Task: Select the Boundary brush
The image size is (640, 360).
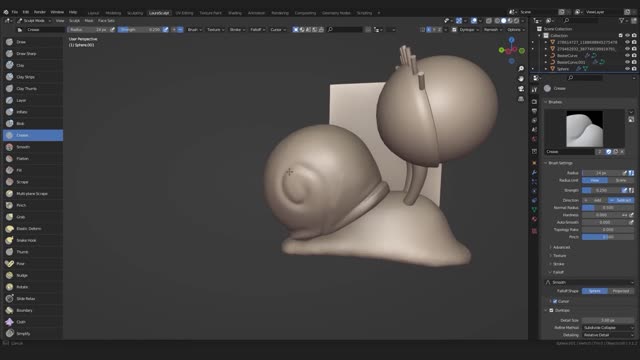Action: (33, 310)
